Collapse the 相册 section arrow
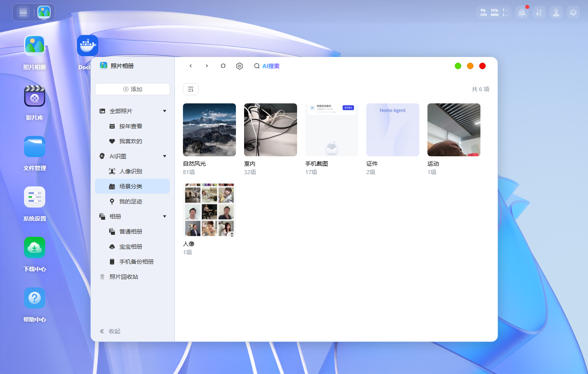Image resolution: width=588 pixels, height=374 pixels. click(165, 217)
